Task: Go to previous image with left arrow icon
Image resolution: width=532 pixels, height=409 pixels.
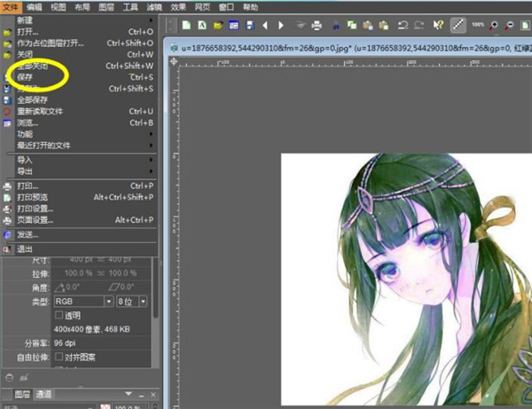Action: pos(265,25)
